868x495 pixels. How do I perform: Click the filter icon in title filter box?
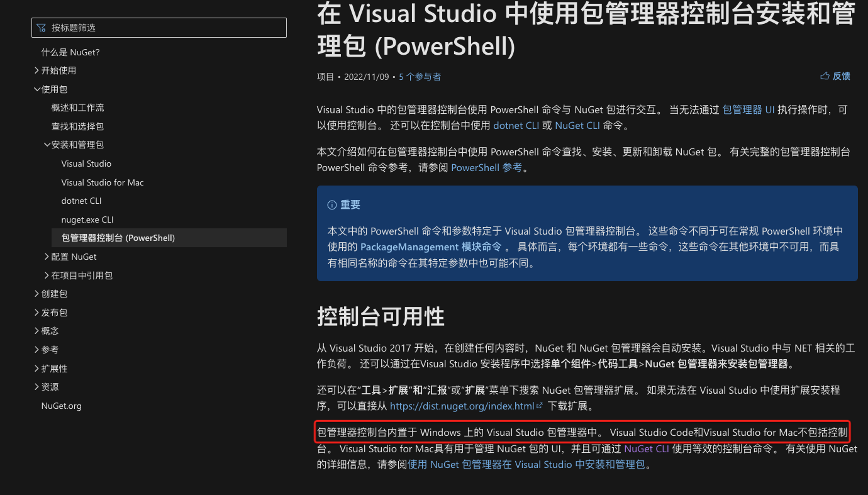click(x=42, y=28)
